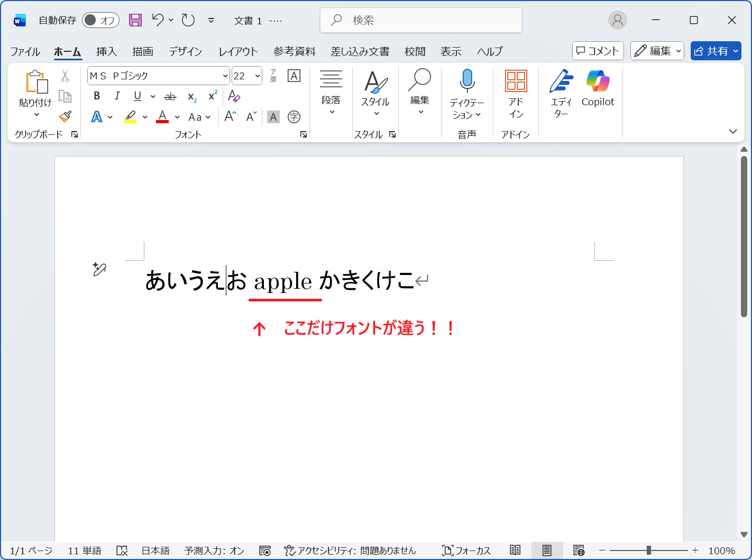Click the Save floppy disk icon
The height and width of the screenshot is (560, 752).
(x=135, y=20)
